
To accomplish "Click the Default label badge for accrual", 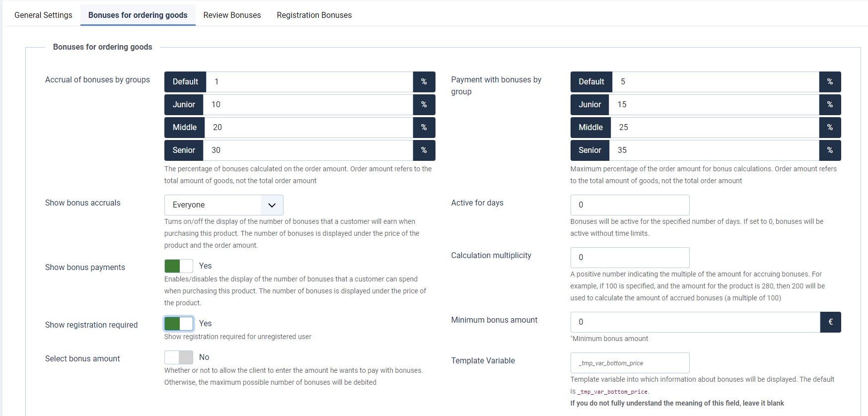I will [x=185, y=82].
